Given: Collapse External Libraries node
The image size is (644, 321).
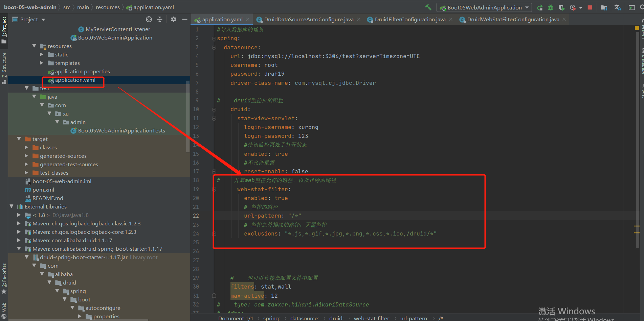Looking at the screenshot, I should click(12, 206).
